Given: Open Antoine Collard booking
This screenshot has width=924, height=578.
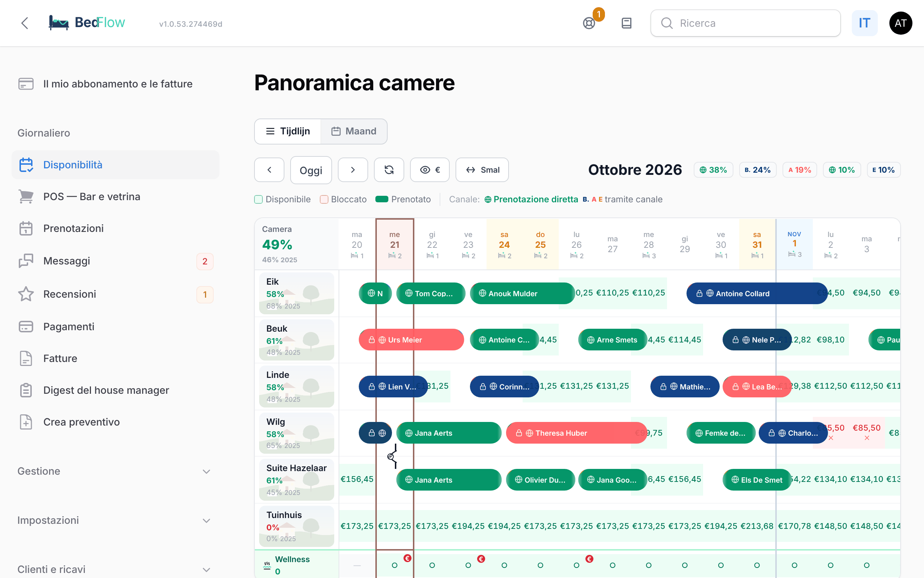Looking at the screenshot, I should click(x=757, y=293).
